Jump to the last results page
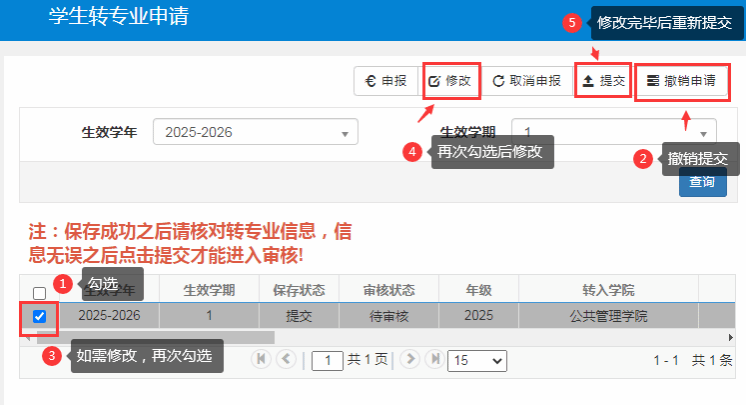Image resolution: width=746 pixels, height=405 pixels. point(434,359)
